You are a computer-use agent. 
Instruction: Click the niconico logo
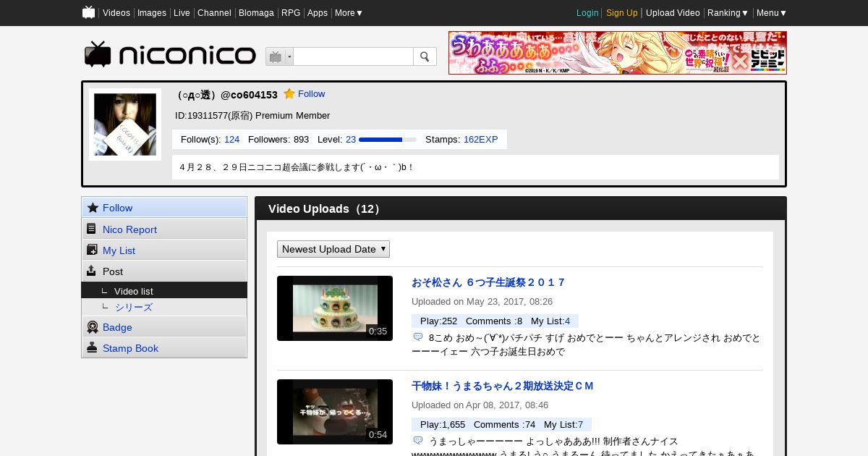pos(170,55)
